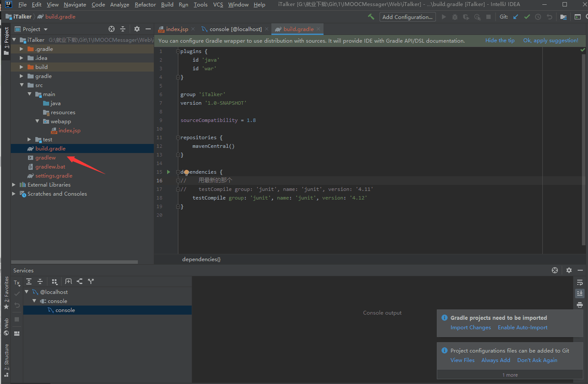Click the Add Configuration button

point(408,17)
